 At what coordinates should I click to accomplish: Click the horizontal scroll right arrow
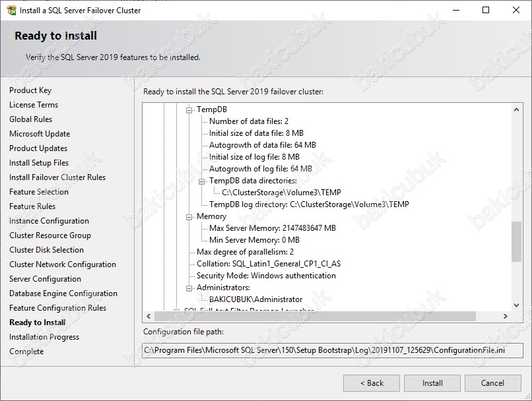point(505,316)
